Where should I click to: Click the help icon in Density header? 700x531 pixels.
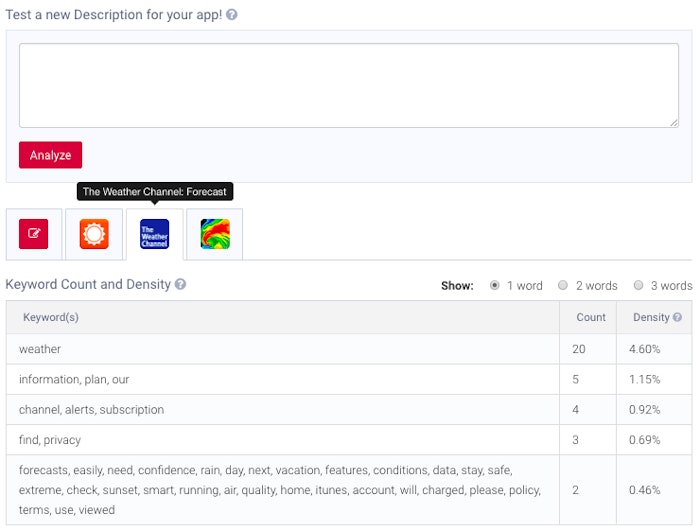(677, 317)
